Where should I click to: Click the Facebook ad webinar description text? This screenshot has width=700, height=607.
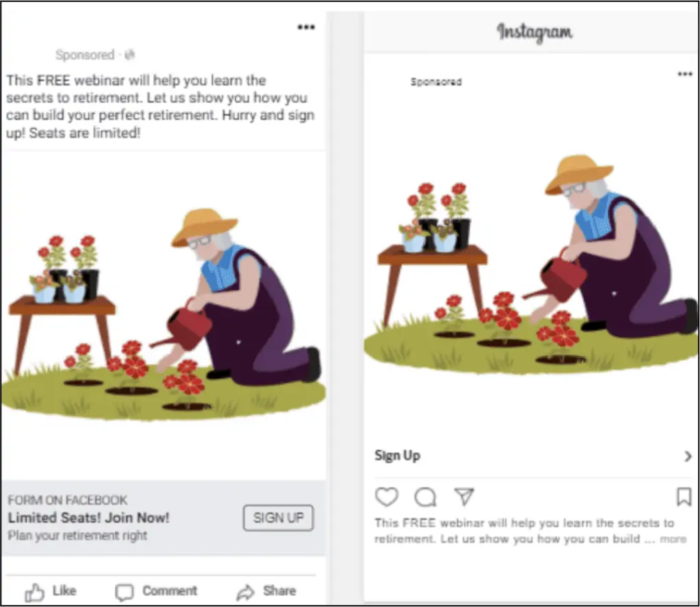coord(160,107)
